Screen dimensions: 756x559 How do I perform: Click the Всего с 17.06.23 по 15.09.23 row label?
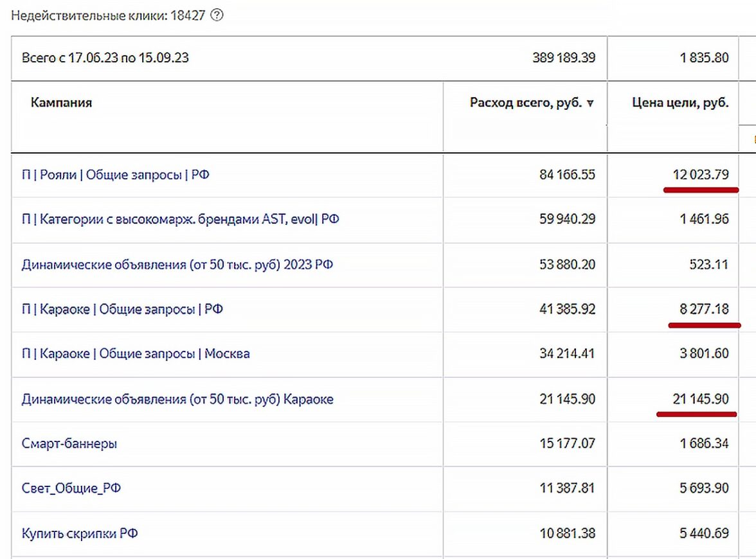click(x=105, y=58)
